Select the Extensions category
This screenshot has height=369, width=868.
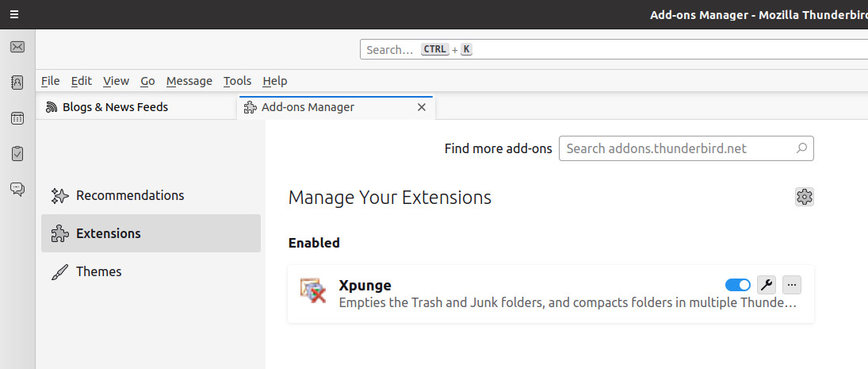pyautogui.click(x=151, y=233)
